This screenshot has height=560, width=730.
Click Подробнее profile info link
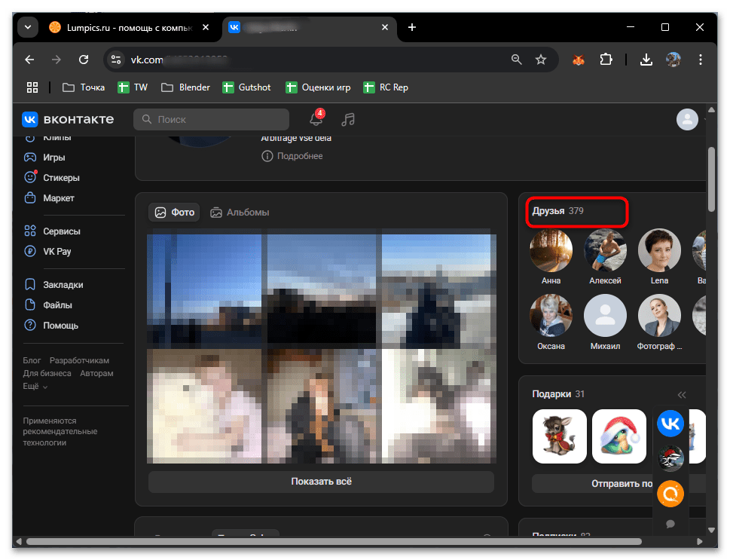[292, 156]
